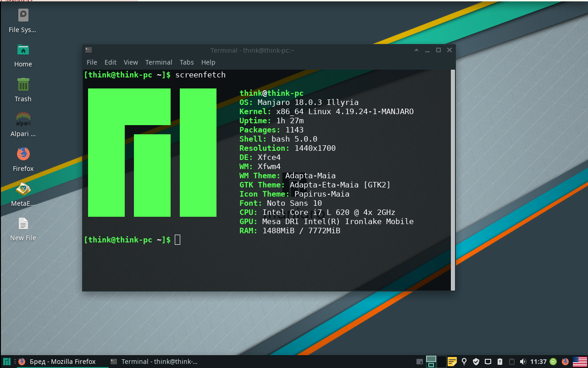Click the 'Icon Theme: Papirus-Maia' line

(x=294, y=194)
